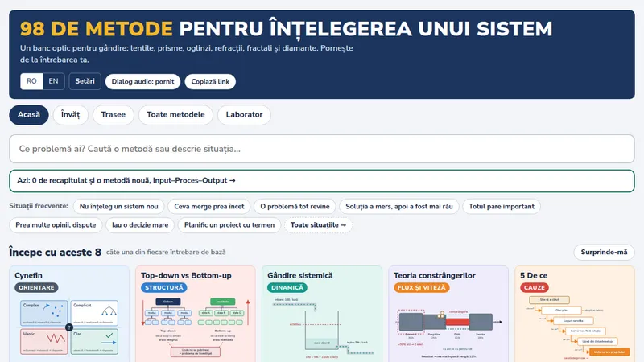Viewport: 644px width, 362px height.
Task: Open the Toate metodele tab
Action: tap(175, 115)
